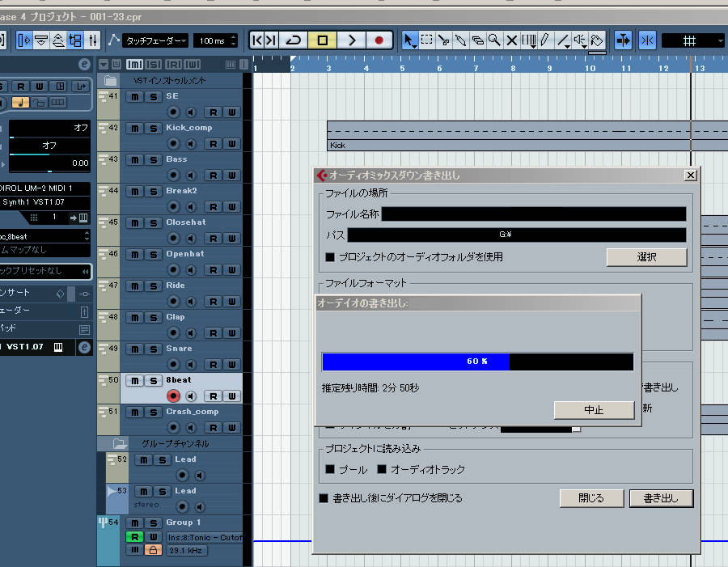Select the Color paint bucket tool
The height and width of the screenshot is (567, 728).
click(597, 40)
